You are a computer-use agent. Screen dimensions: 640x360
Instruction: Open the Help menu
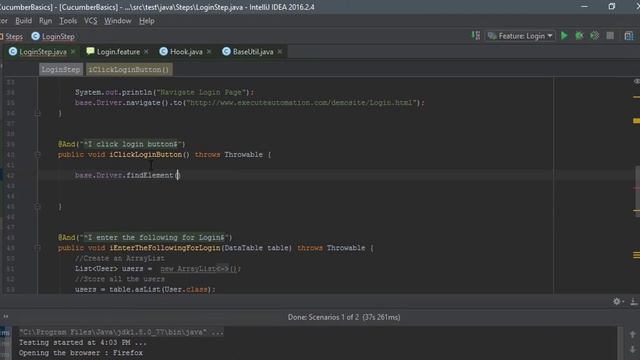[147, 21]
